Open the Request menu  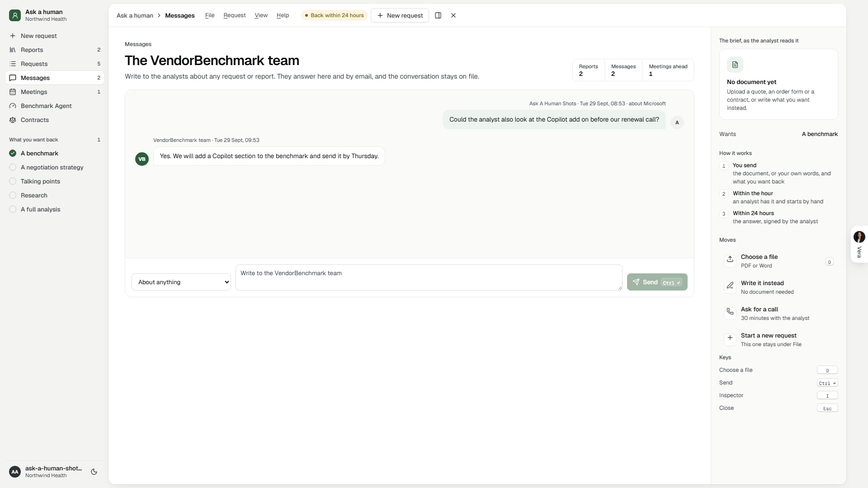(235, 15)
